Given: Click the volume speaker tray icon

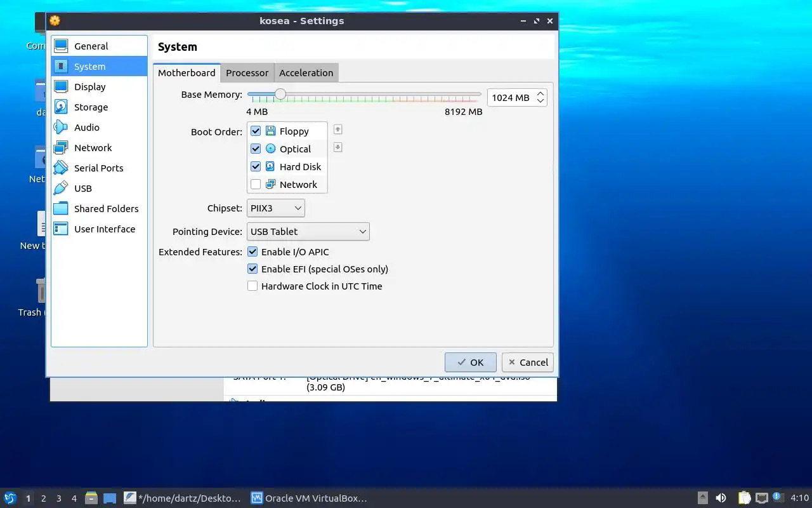Looking at the screenshot, I should click(721, 498).
